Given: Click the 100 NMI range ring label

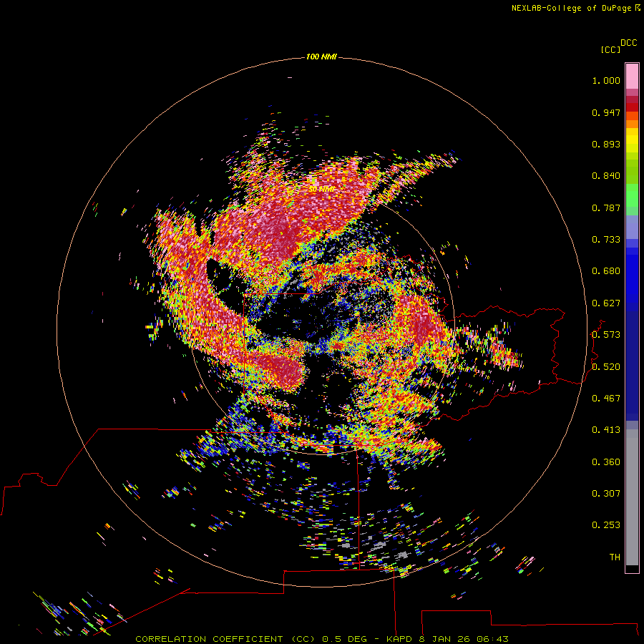Looking at the screenshot, I should click(x=321, y=57).
